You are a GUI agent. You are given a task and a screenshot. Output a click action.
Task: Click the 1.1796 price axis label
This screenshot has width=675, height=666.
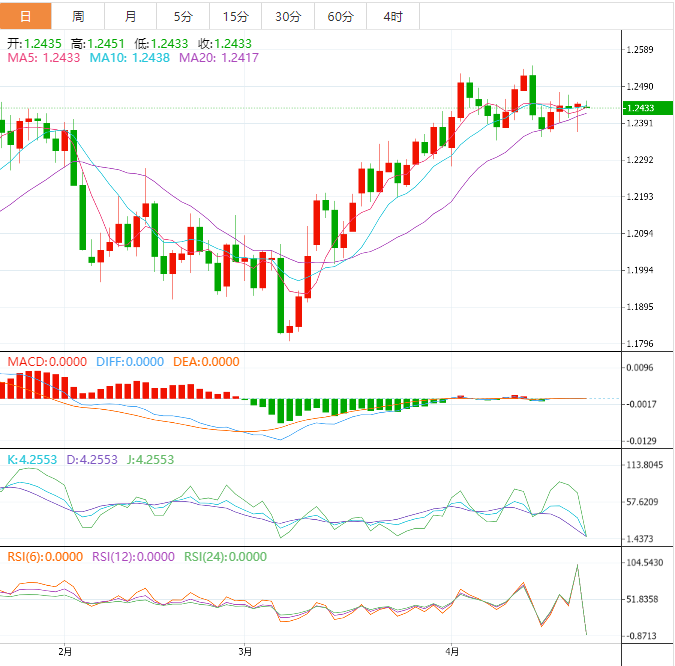click(640, 344)
